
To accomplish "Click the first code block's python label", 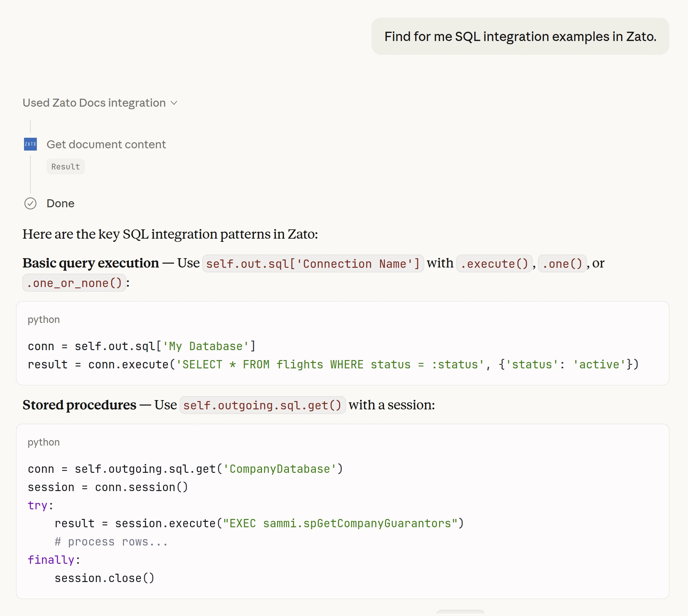I will click(x=44, y=319).
